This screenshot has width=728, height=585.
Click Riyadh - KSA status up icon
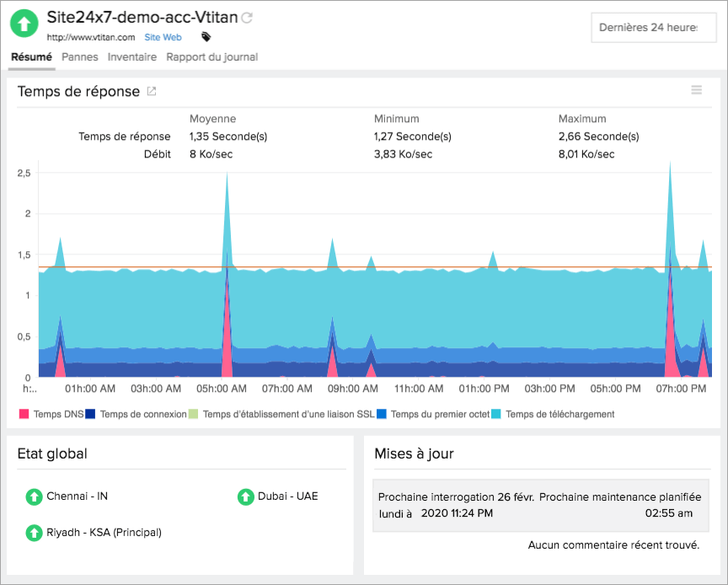34,533
